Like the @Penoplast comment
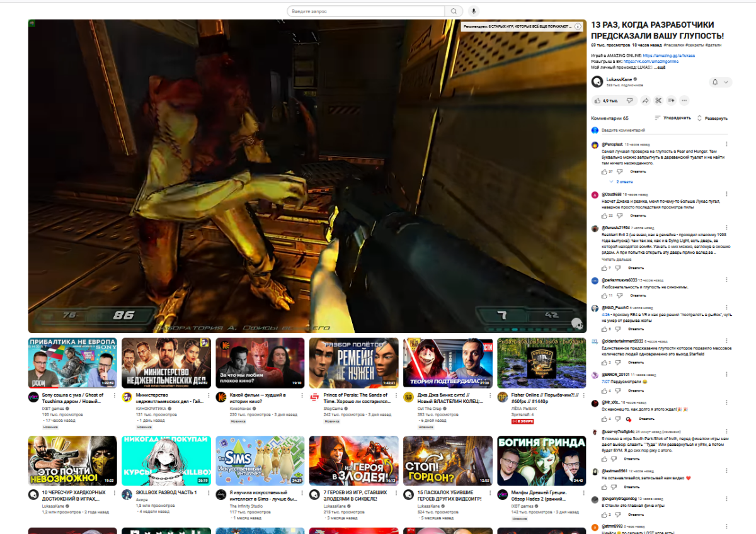The image size is (756, 534). point(605,171)
